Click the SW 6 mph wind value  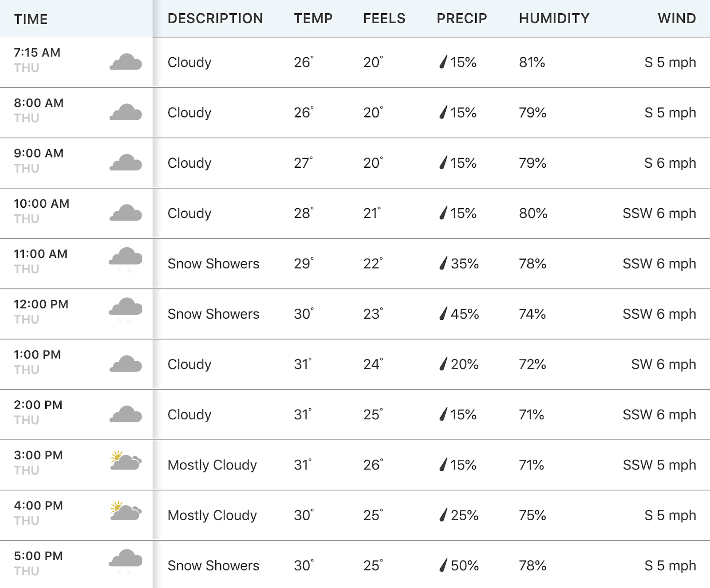pos(663,364)
